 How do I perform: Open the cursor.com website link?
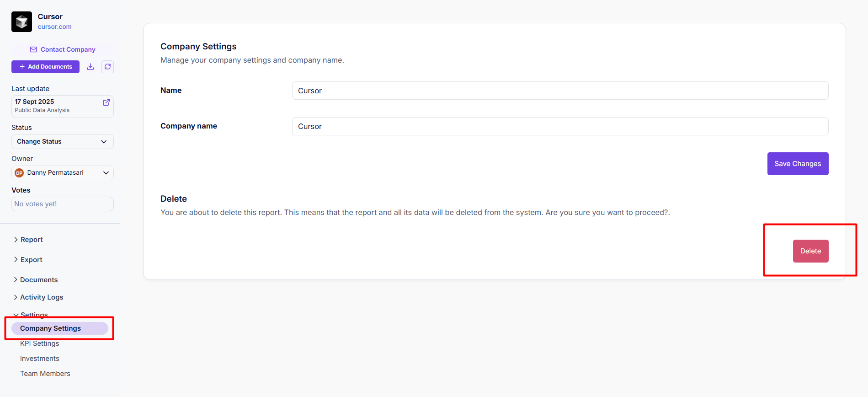pos(54,27)
